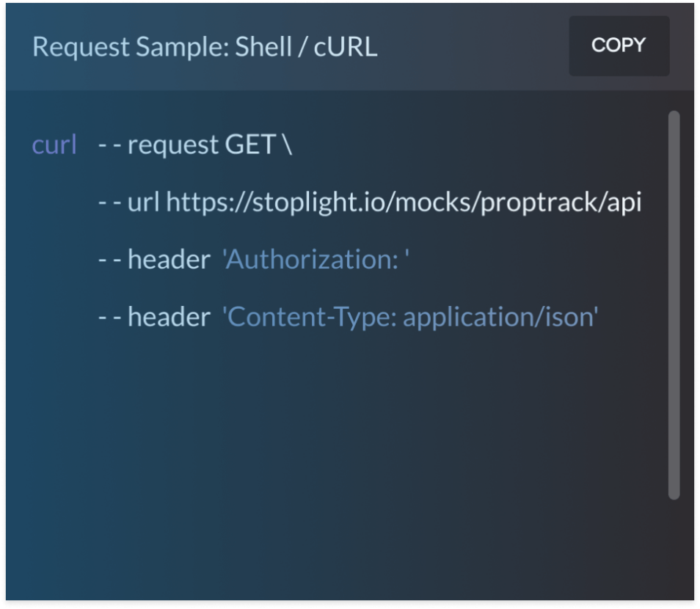Viewport: 700px width, 609px height.
Task: Click the '--request GET \' line
Action: (195, 145)
